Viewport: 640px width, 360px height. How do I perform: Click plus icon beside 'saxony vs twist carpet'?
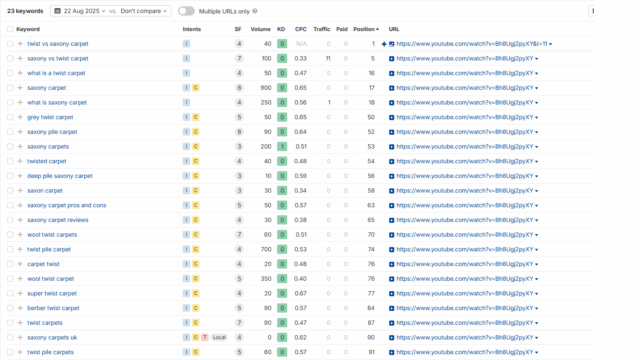[x=20, y=58]
